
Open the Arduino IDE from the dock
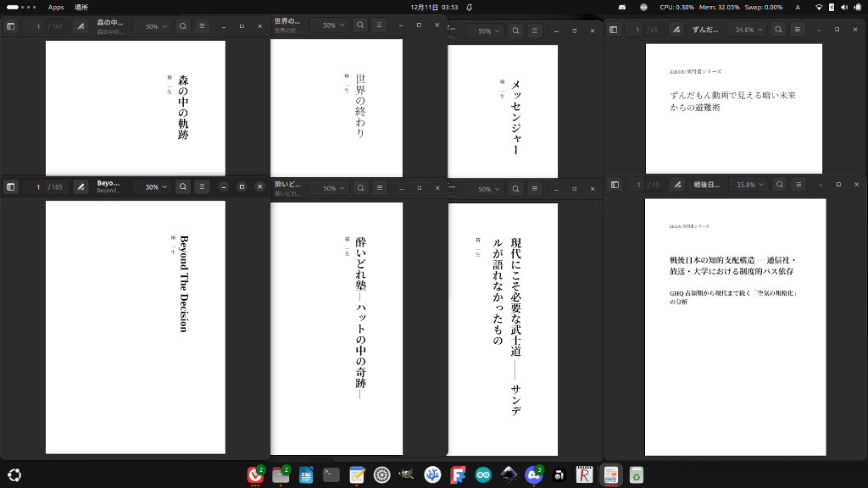[483, 475]
